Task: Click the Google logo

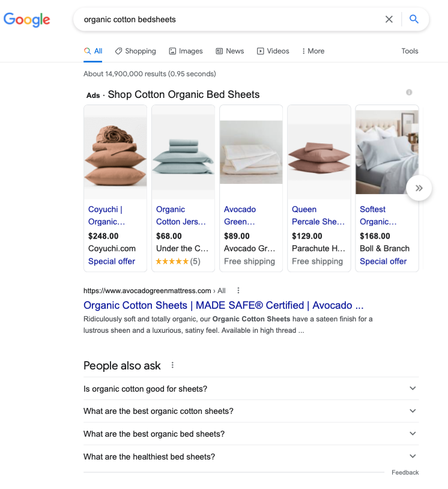Action: 26,19
